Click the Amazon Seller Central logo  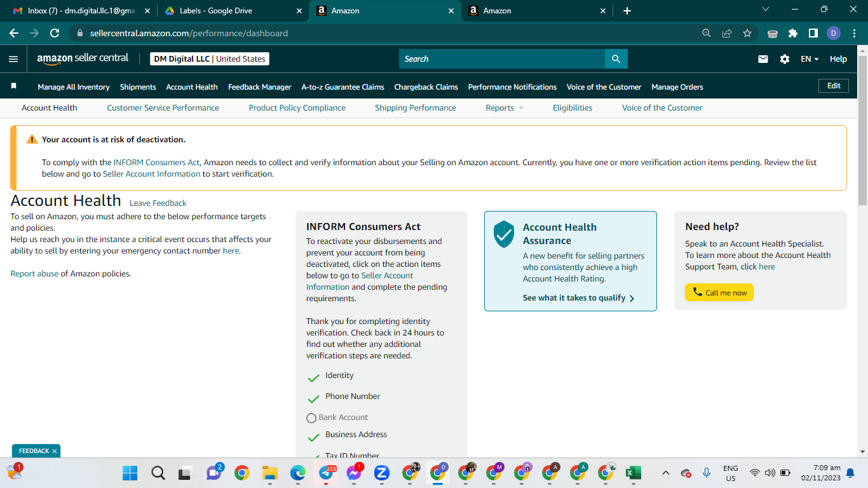point(83,58)
